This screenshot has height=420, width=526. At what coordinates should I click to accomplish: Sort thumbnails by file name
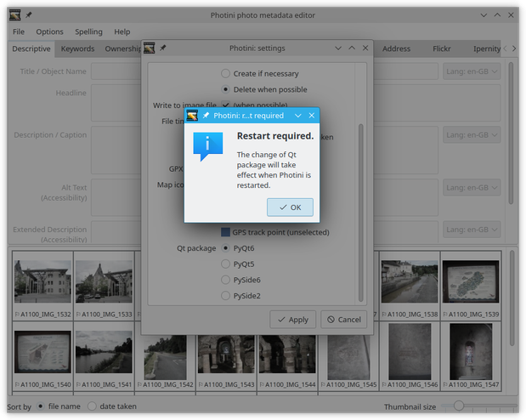(40, 406)
